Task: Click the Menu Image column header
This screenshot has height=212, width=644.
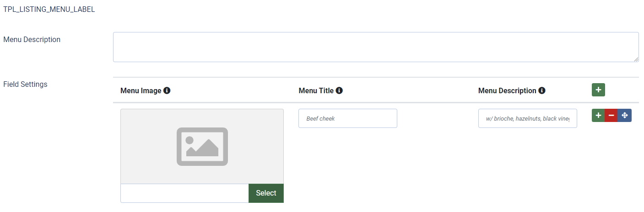Action: tap(141, 90)
